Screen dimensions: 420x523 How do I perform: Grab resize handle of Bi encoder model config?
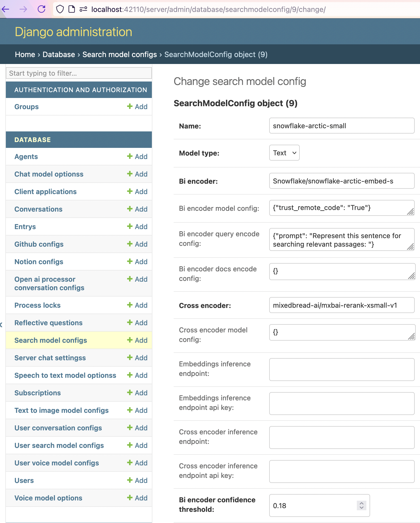click(x=410, y=212)
